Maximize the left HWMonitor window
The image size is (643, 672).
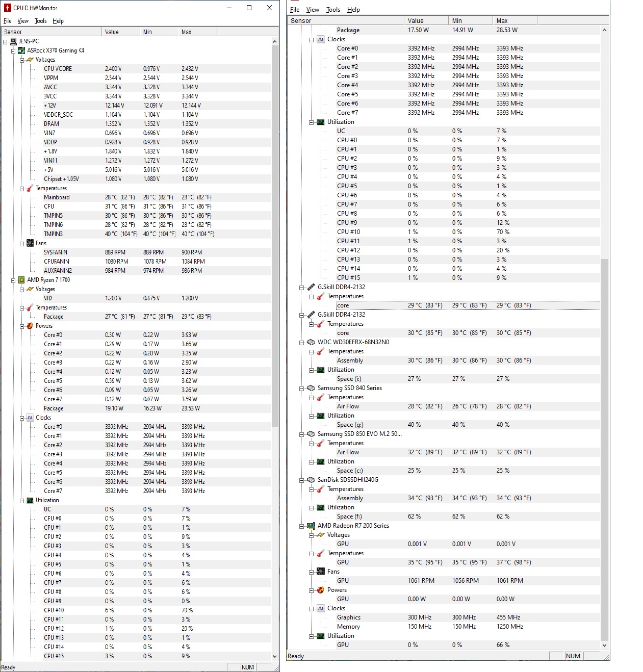249,8
